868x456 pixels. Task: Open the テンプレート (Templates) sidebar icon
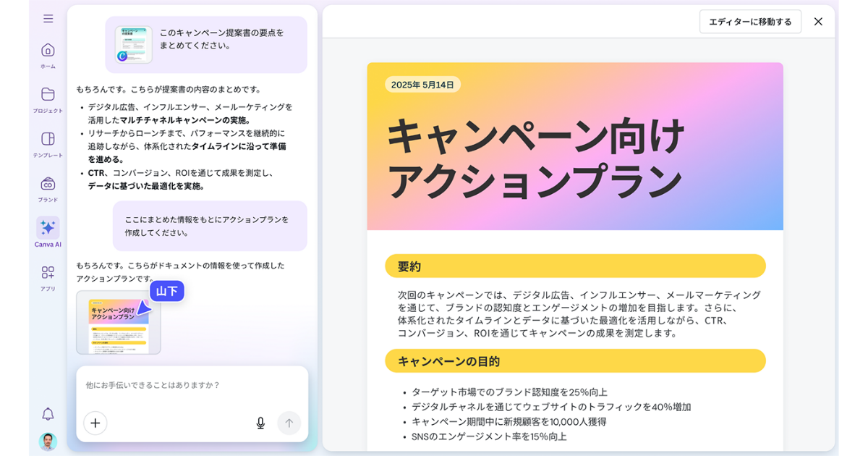(47, 138)
